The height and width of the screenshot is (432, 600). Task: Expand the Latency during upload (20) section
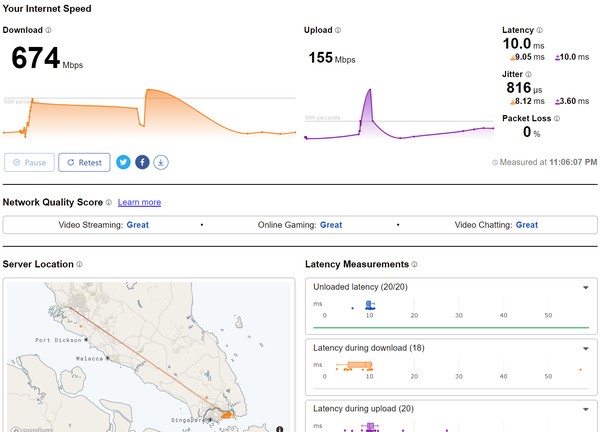[x=586, y=409]
